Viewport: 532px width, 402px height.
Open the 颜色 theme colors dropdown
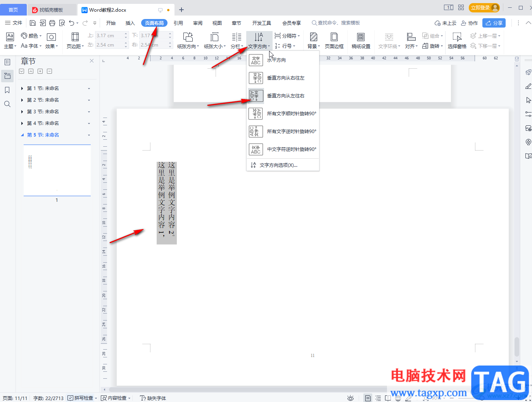tap(31, 36)
